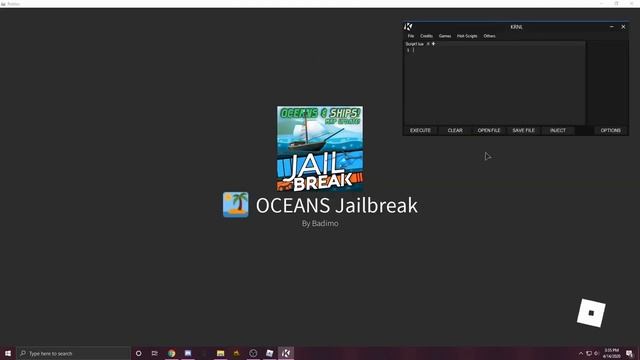640x360 pixels.
Task: Click the INJECT button
Action: (558, 130)
